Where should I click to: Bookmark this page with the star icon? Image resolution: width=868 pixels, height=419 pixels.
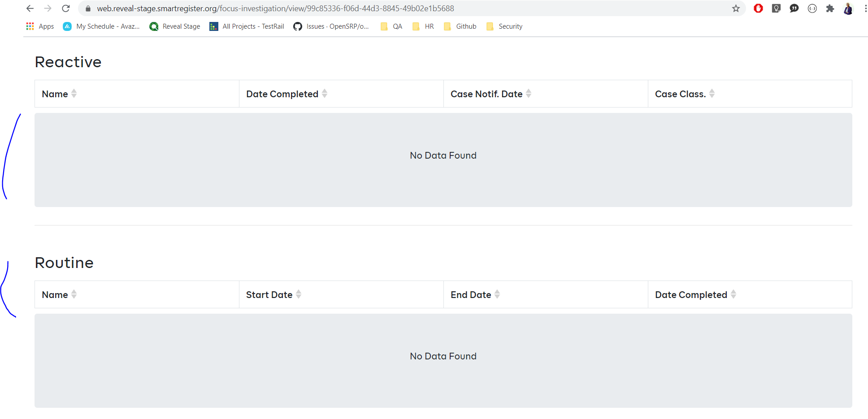736,8
